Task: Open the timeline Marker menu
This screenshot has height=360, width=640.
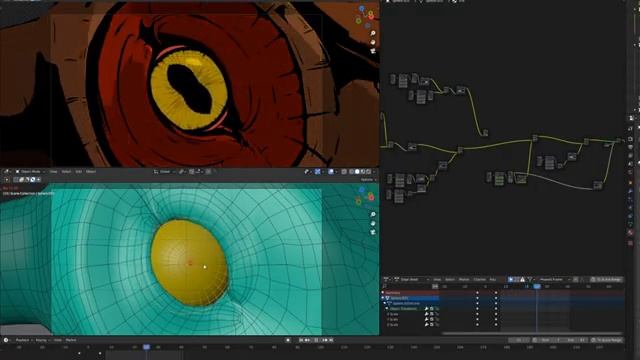Action: (71, 340)
